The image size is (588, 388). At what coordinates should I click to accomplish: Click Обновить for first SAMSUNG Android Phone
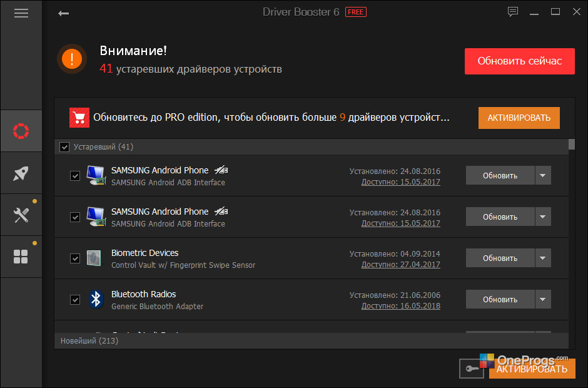pyautogui.click(x=500, y=175)
